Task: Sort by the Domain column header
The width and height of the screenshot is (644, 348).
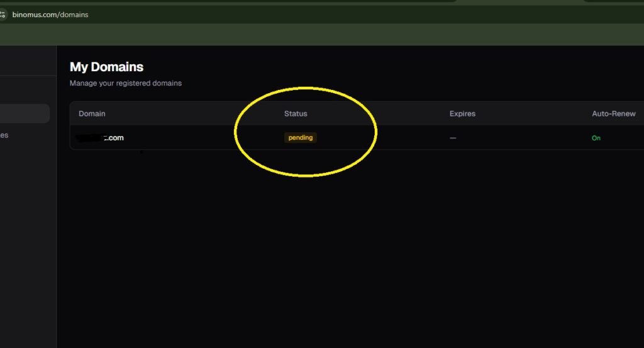Action: pyautogui.click(x=92, y=114)
